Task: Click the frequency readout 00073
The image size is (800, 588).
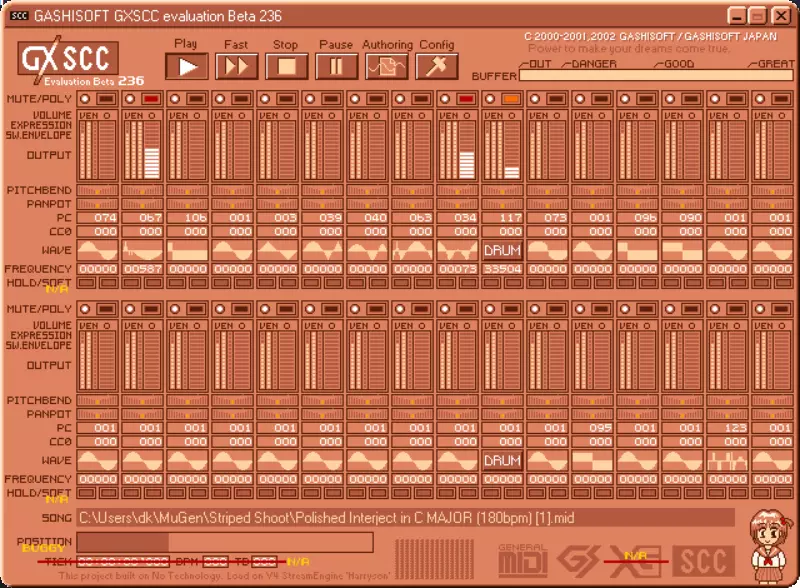Action: (x=458, y=268)
